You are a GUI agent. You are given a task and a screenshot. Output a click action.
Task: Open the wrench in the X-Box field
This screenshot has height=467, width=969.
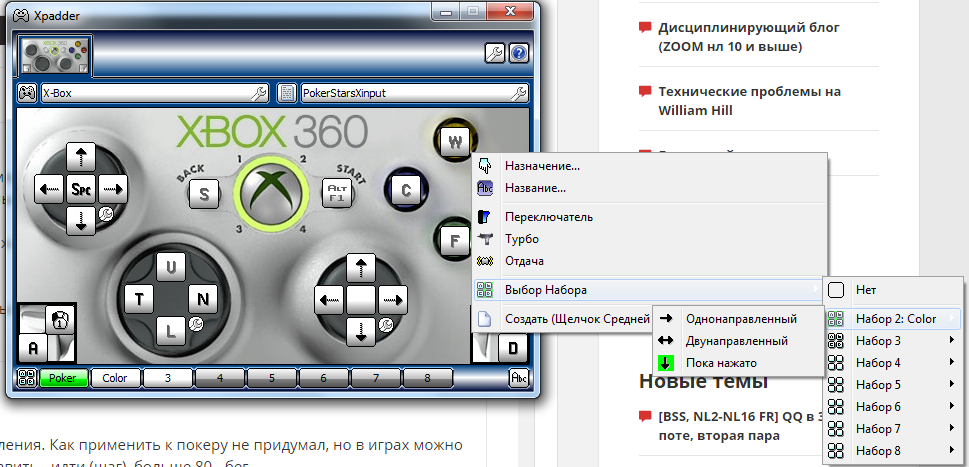click(x=260, y=94)
